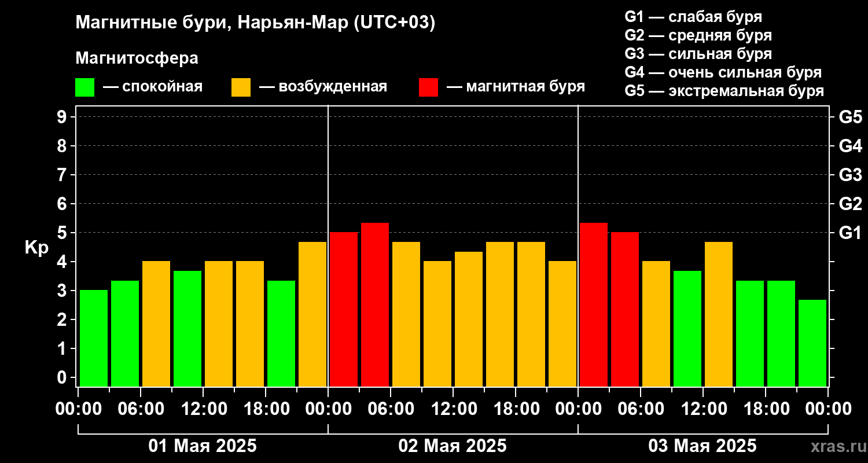Select the 02 May 21:00–00:00 orange bar
The height and width of the screenshot is (463, 868).
(x=562, y=324)
